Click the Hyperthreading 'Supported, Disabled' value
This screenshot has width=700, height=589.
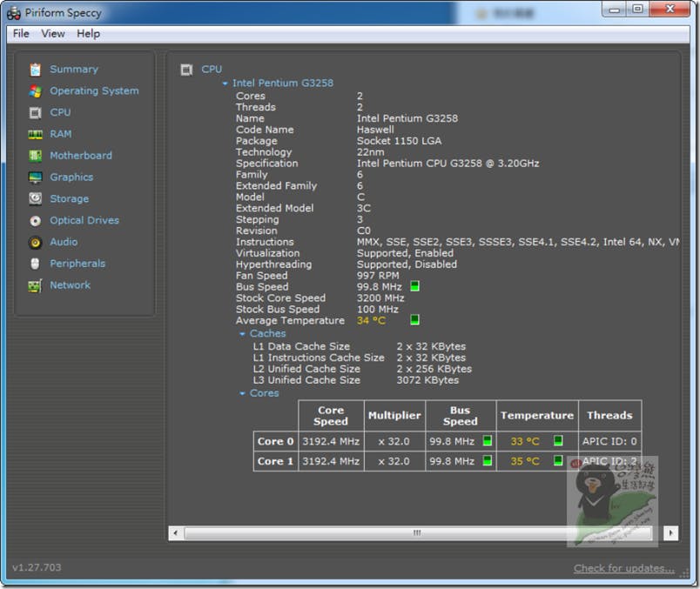(x=407, y=264)
